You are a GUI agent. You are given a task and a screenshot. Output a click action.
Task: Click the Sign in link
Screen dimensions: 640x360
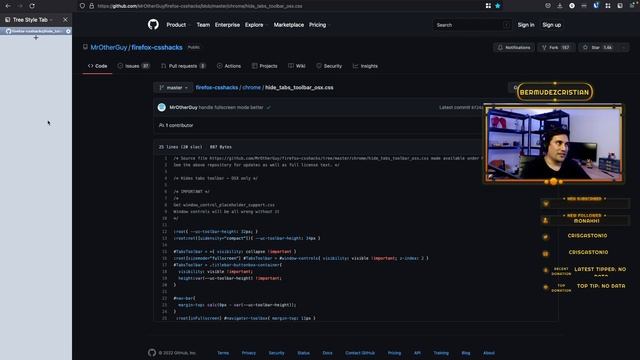click(x=526, y=25)
